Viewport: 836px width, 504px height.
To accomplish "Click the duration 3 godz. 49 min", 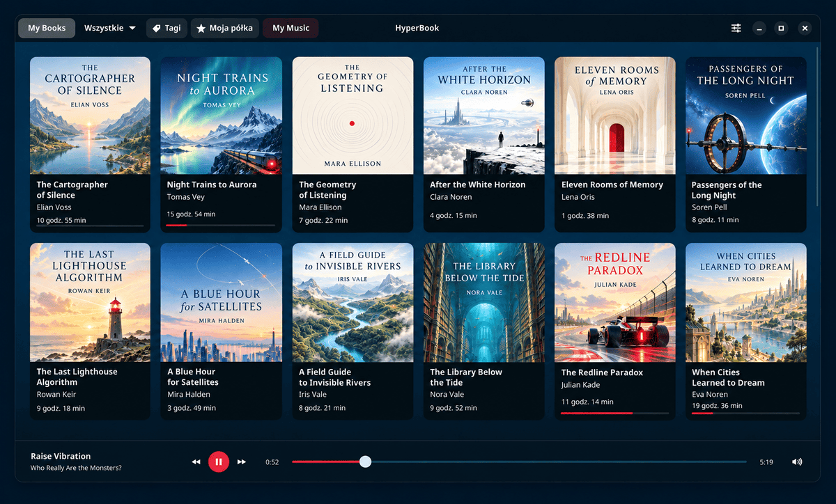I will (x=192, y=408).
